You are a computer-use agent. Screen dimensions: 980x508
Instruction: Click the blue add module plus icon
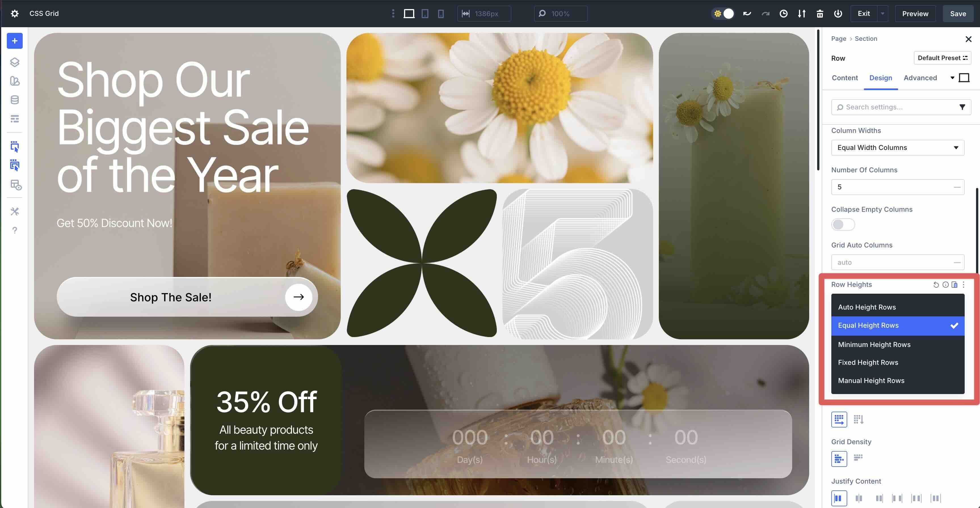tap(14, 41)
